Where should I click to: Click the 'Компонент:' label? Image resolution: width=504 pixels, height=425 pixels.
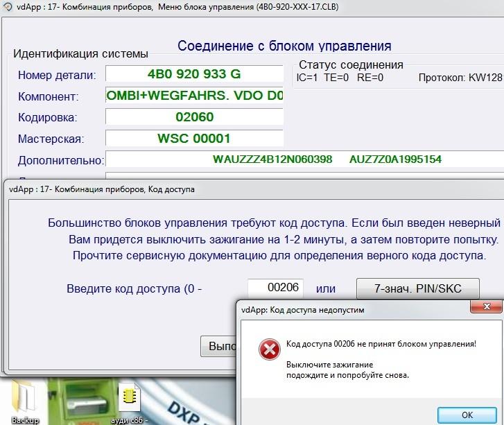49,96
